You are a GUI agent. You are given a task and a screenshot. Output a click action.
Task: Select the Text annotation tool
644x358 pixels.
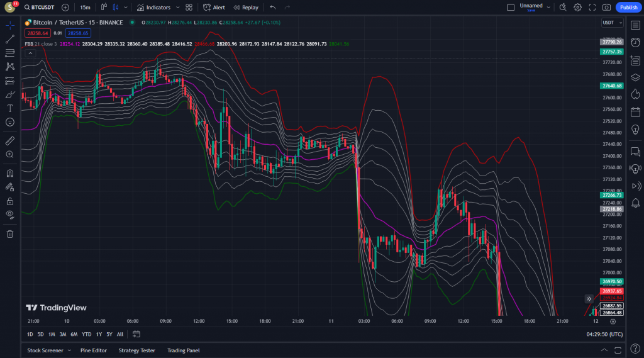[x=9, y=108]
